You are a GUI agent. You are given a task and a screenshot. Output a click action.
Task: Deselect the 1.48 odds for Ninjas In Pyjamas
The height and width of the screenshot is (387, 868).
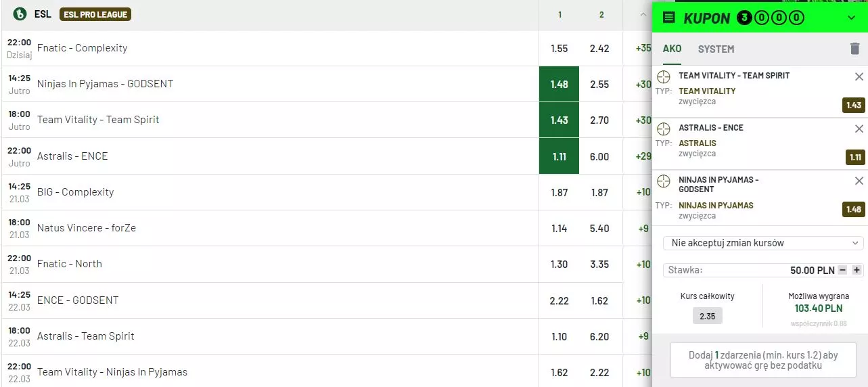[559, 84]
